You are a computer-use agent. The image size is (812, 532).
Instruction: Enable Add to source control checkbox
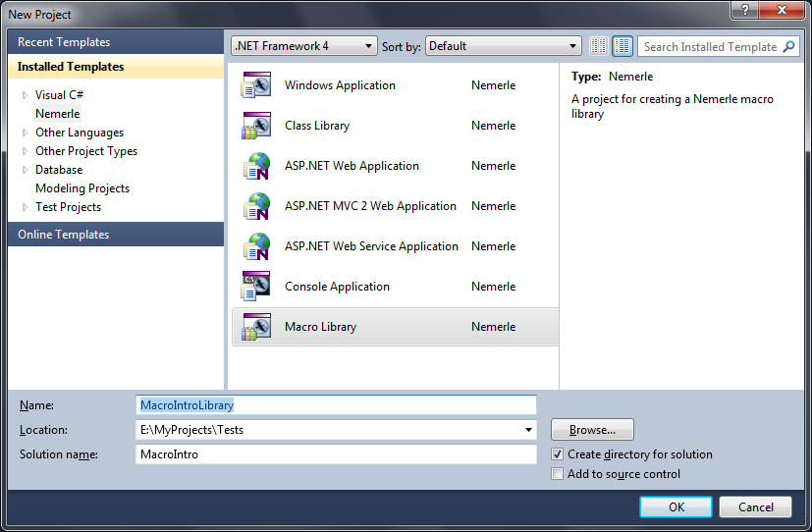click(558, 474)
